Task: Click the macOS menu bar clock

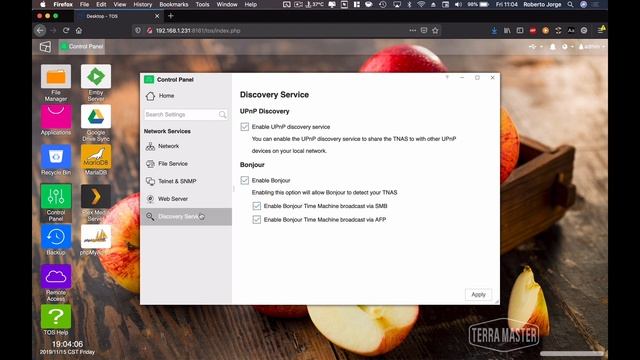Action: [507, 4]
